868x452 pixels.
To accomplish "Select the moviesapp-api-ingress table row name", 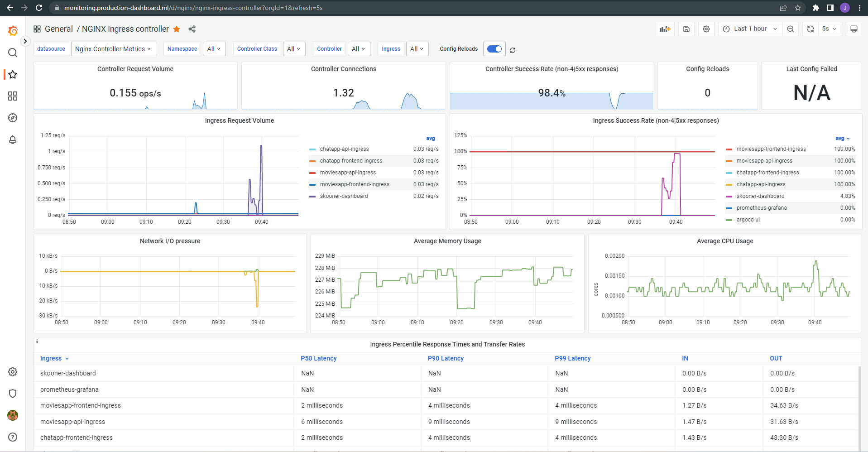I will click(72, 422).
